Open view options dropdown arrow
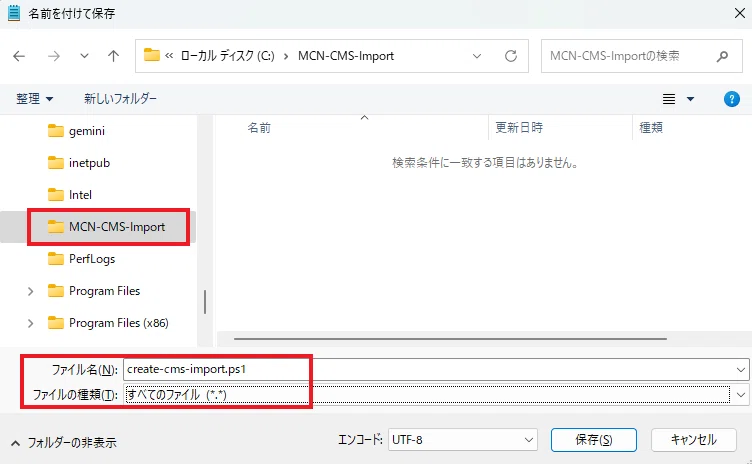This screenshot has width=752, height=464. 691,99
